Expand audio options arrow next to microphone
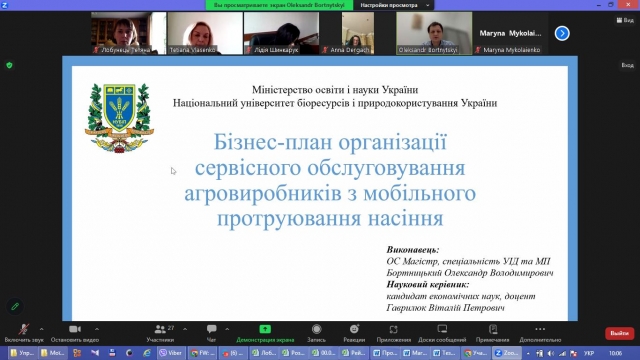This screenshot has width=640, height=360. coord(41,329)
